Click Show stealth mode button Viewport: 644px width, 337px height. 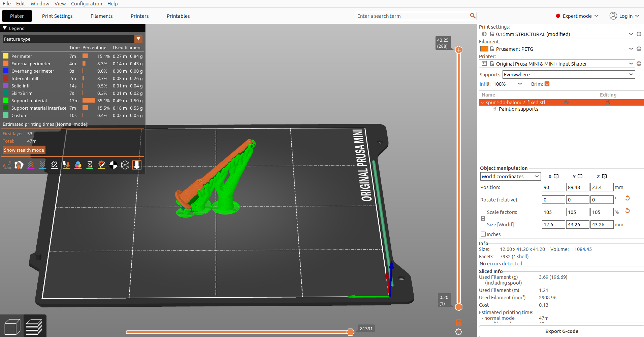pos(24,150)
